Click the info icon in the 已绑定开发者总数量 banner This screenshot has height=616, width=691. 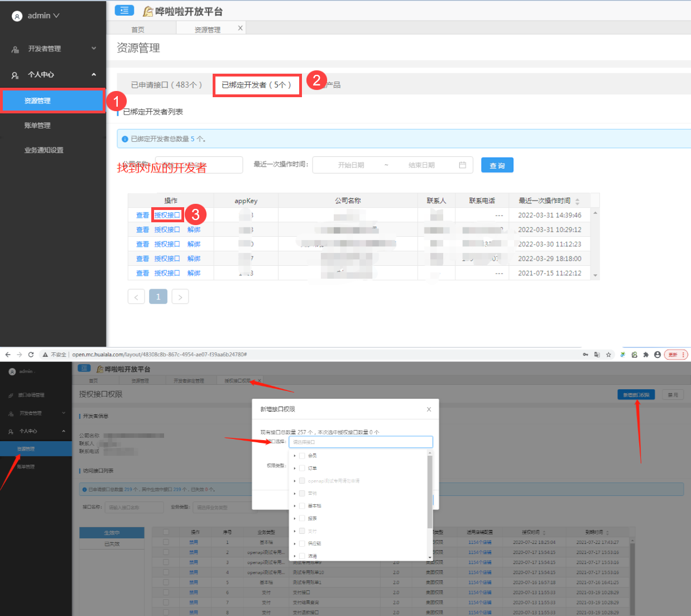[125, 139]
